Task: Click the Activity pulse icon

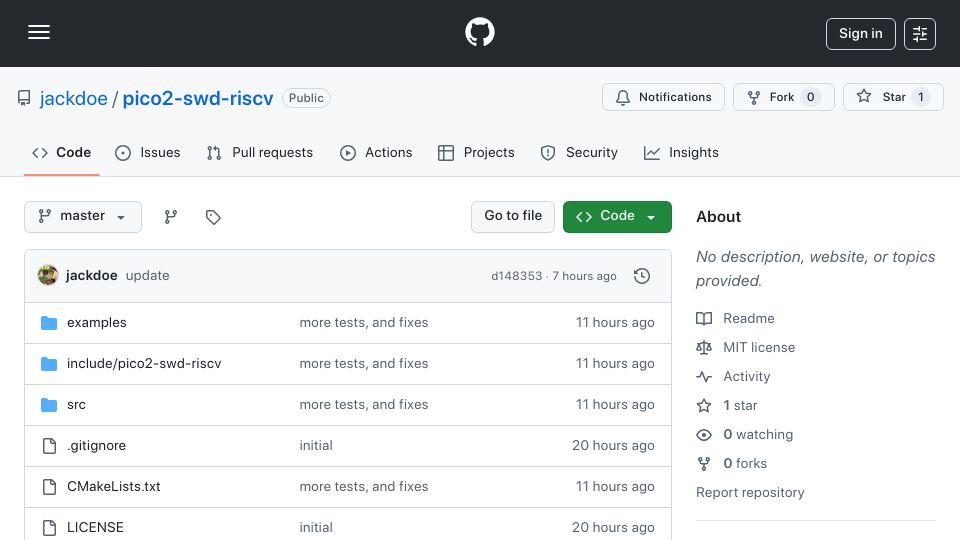Action: click(x=704, y=377)
